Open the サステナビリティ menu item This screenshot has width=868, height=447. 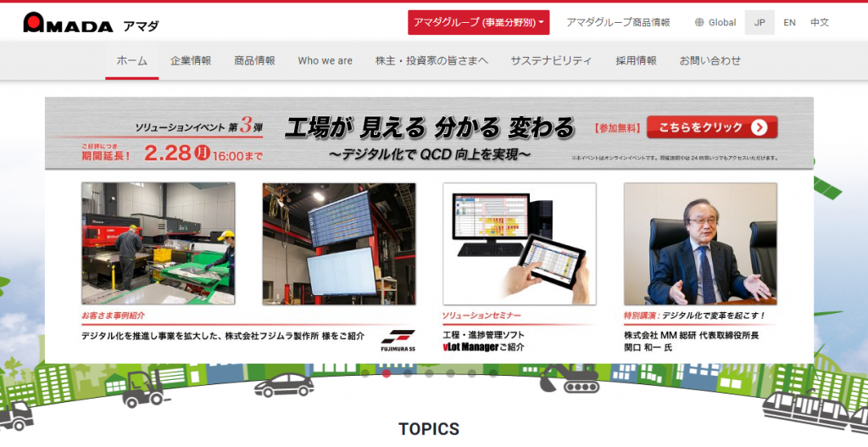click(551, 61)
